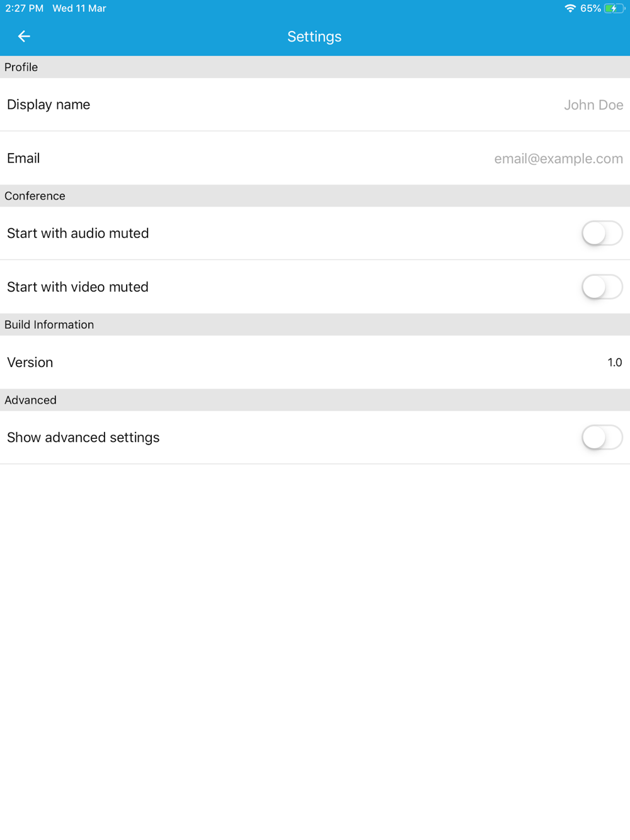Edit the Email field email@example.com

[x=558, y=159]
